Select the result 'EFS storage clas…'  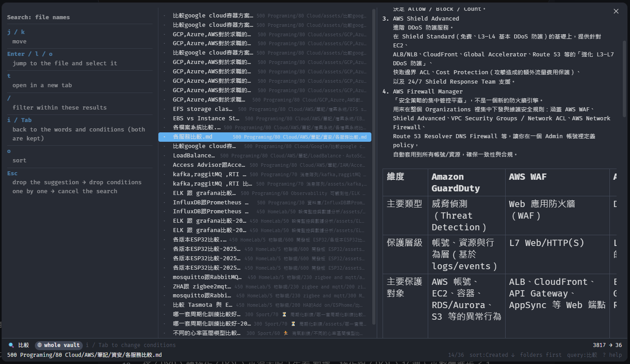(265, 109)
